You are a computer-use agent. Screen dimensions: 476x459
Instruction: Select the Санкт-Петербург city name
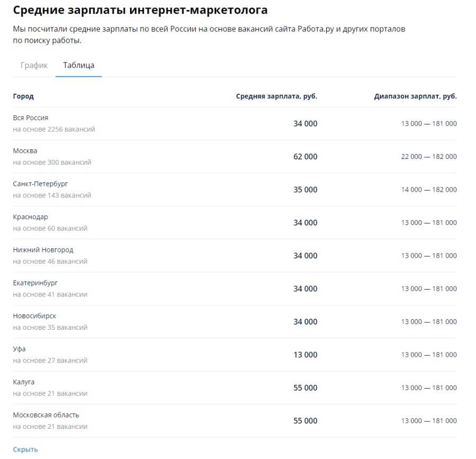click(x=40, y=184)
